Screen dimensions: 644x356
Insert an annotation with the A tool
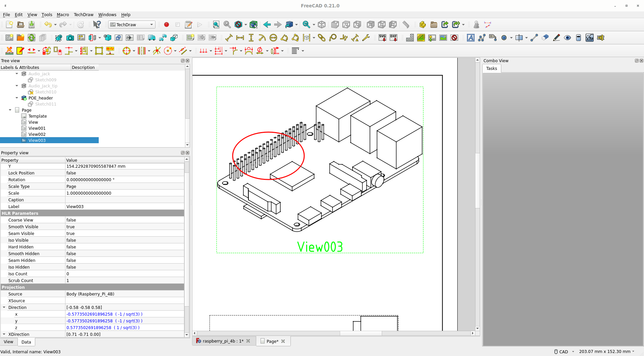click(471, 38)
